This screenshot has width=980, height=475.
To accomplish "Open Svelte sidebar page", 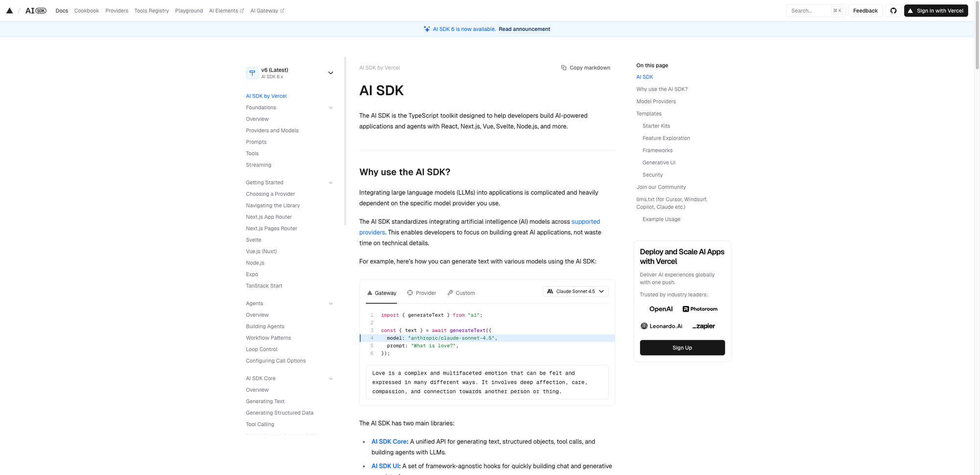I will 253,240.
